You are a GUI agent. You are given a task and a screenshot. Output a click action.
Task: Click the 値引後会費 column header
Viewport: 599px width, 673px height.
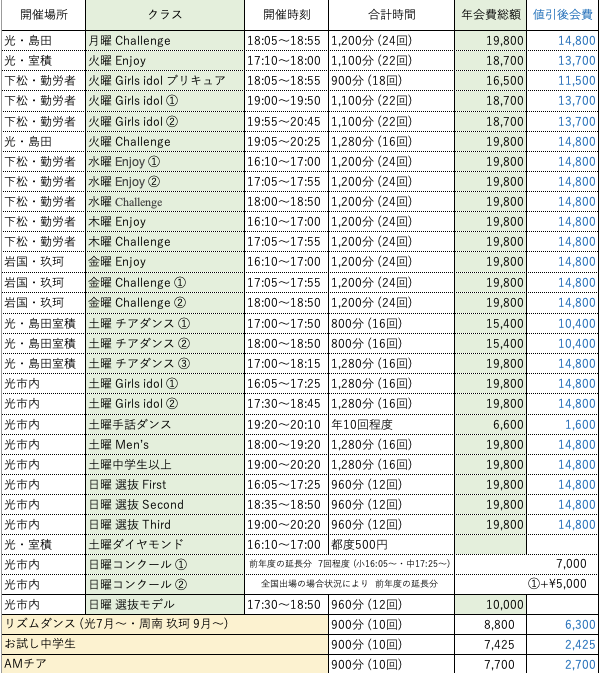[x=563, y=15]
